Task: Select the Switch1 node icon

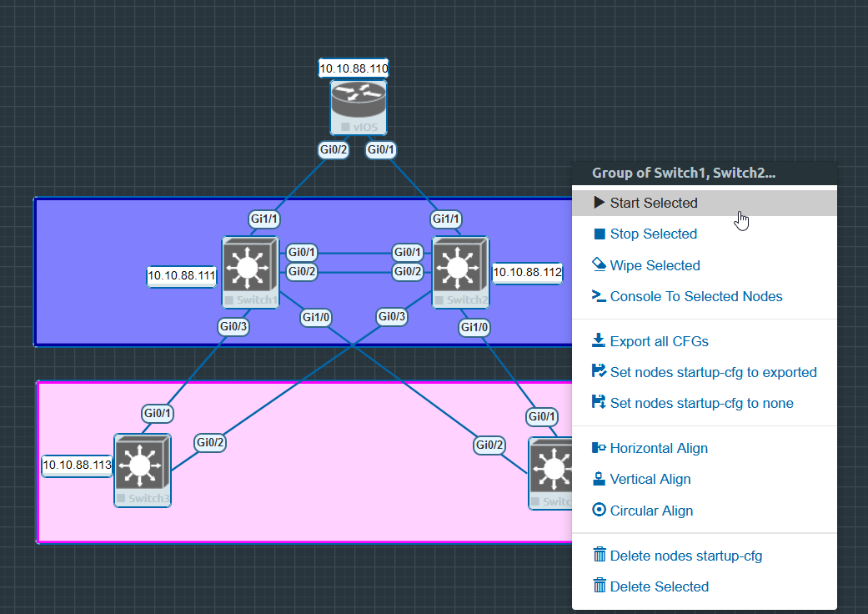Action: coord(248,268)
